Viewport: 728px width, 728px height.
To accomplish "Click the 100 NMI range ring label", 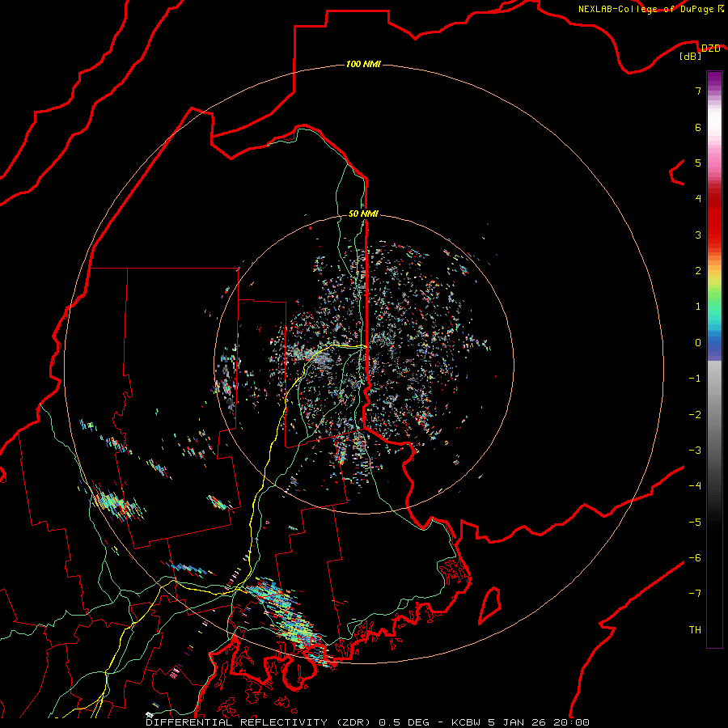I will pyautogui.click(x=363, y=64).
